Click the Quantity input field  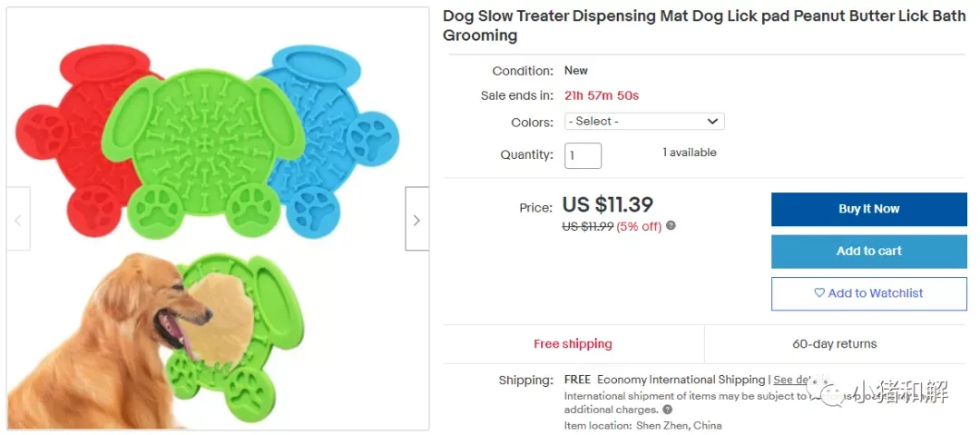coord(583,156)
